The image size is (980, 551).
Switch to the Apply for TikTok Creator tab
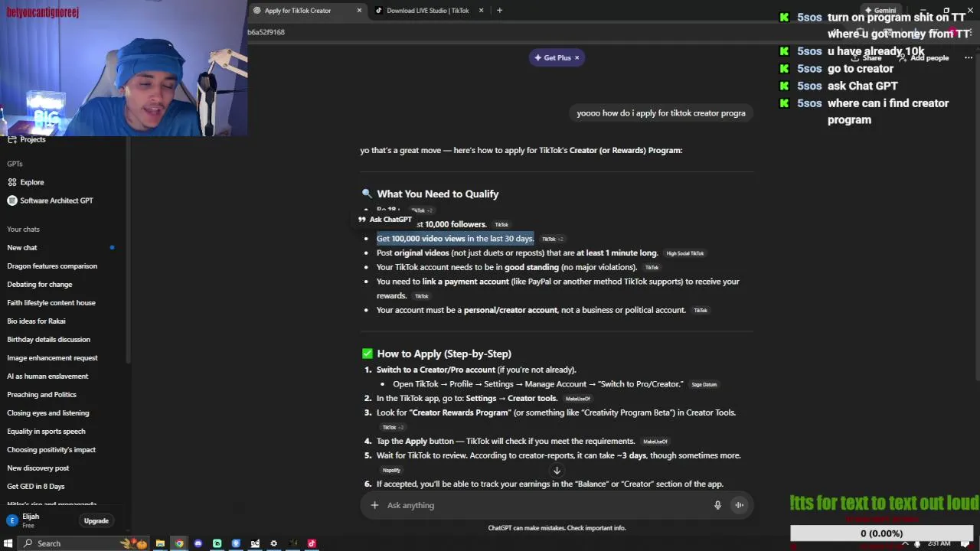(x=306, y=11)
